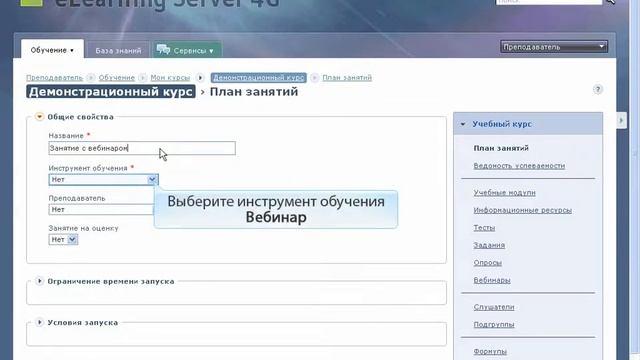The image size is (640, 360).
Task: Open the Обучение tab
Action: (x=52, y=50)
